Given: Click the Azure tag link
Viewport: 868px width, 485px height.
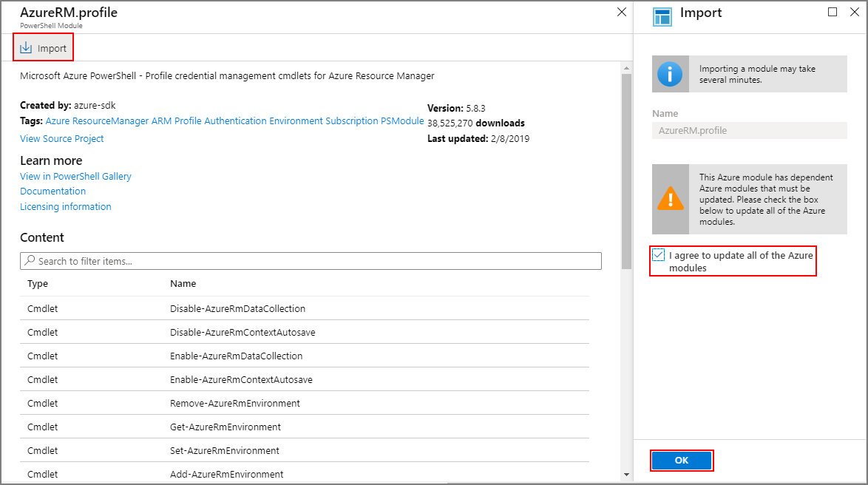Looking at the screenshot, I should [x=58, y=121].
